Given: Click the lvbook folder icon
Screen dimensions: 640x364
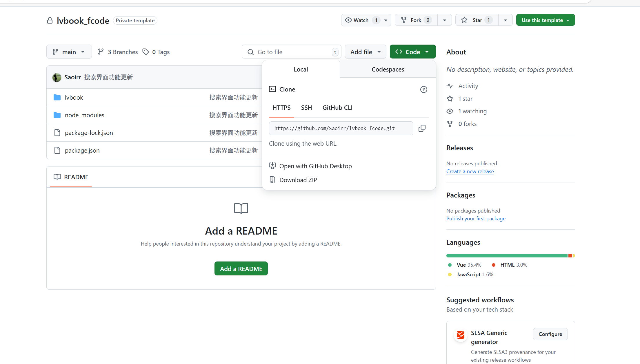Looking at the screenshot, I should (x=57, y=97).
